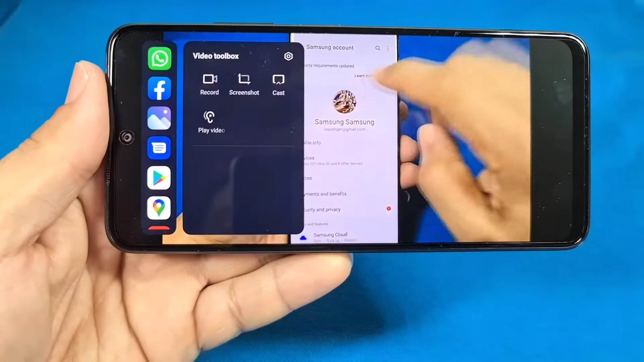Open Video toolbox settings gear
Image resolution: width=644 pixels, height=362 pixels.
click(288, 56)
